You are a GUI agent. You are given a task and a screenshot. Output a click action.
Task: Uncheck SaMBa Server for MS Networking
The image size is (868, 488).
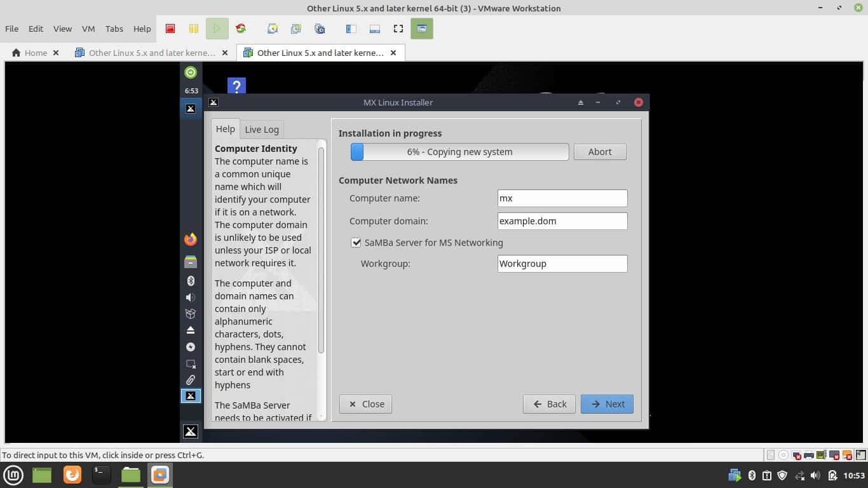pyautogui.click(x=356, y=243)
